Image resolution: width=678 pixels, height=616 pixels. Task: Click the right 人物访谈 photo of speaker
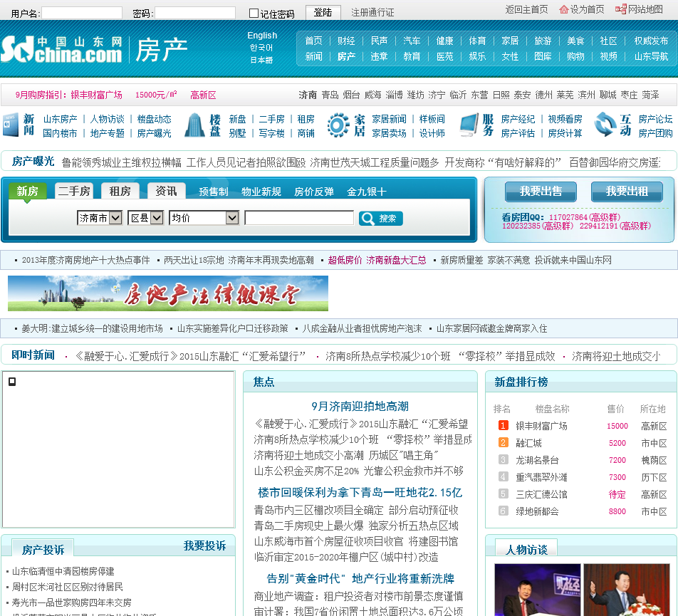(627, 590)
